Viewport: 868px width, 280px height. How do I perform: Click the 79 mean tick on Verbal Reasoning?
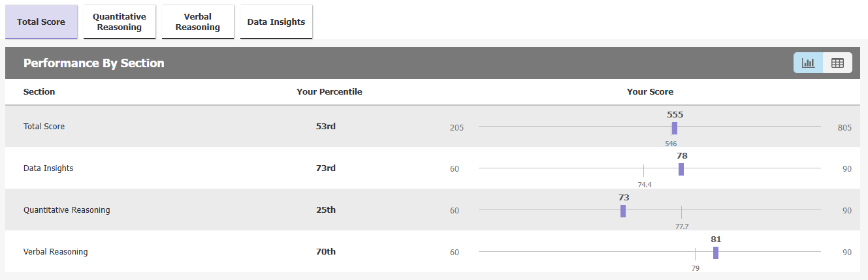[695, 255]
